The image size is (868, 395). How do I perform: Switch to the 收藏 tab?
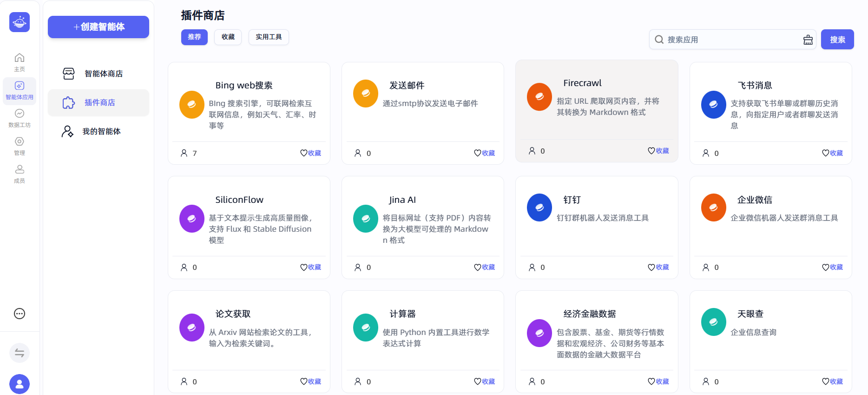tap(228, 37)
